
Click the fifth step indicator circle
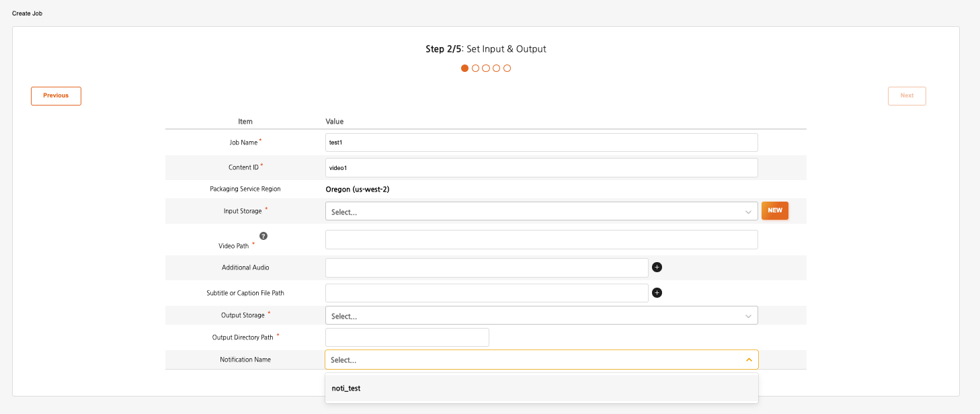[x=507, y=69]
